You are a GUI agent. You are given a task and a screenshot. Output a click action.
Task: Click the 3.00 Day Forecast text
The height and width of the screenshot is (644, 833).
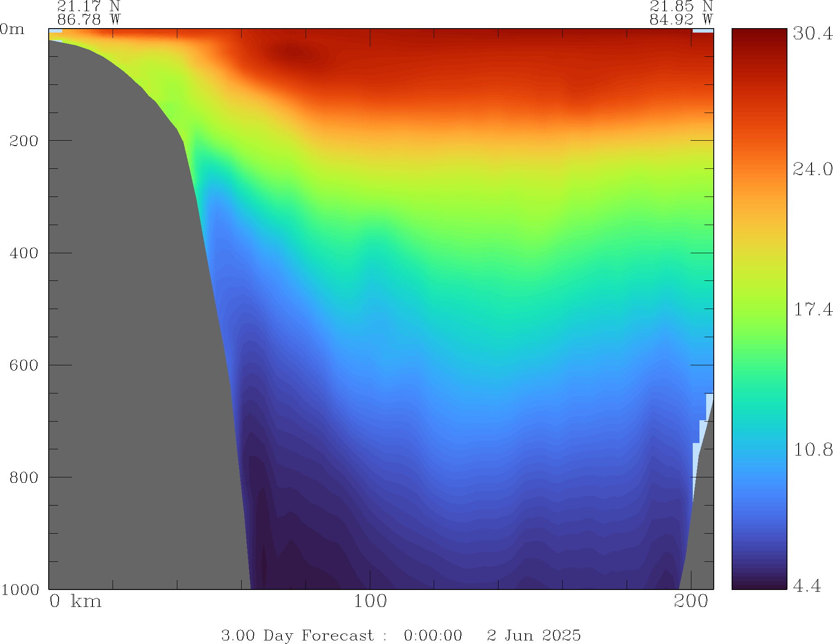click(297, 635)
